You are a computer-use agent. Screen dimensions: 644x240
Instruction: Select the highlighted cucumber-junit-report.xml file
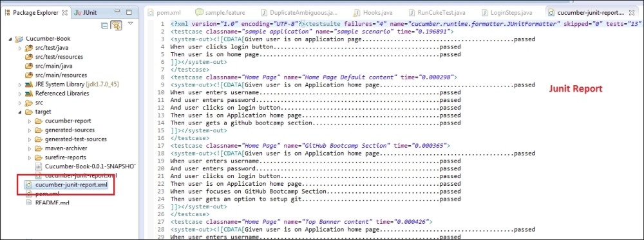tap(67, 185)
